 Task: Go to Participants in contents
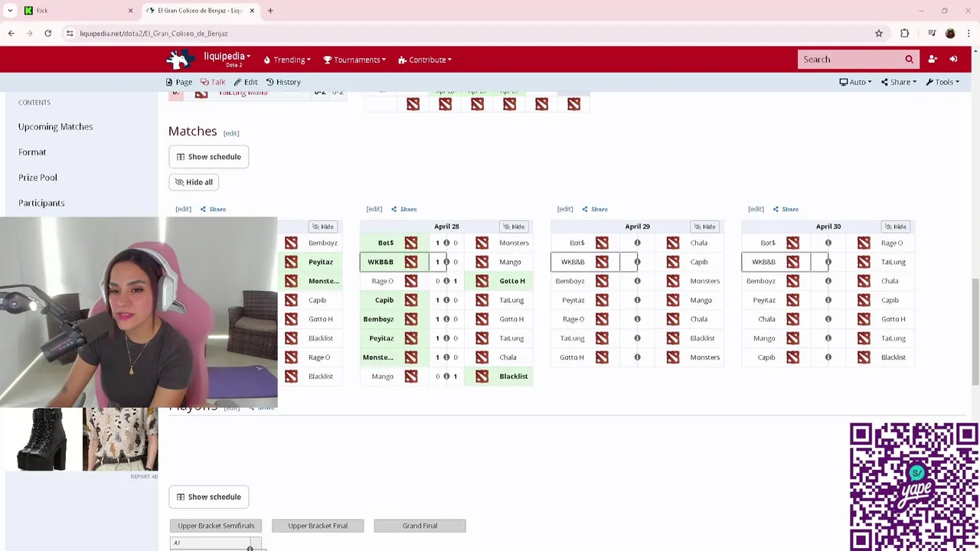tap(41, 203)
